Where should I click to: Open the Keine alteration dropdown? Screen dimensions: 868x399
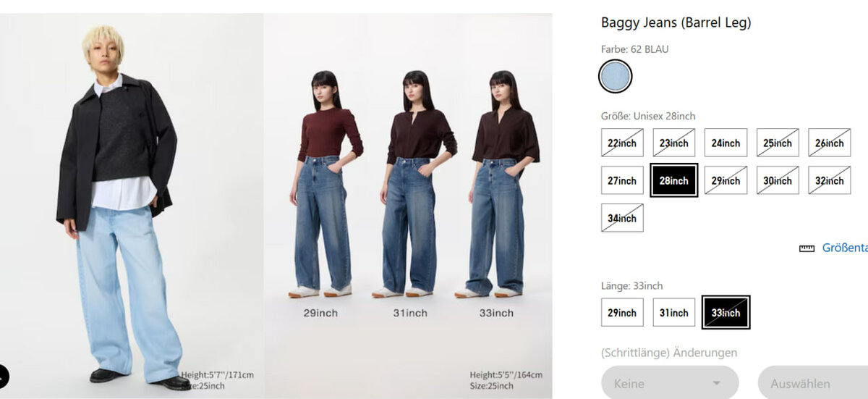[670, 383]
